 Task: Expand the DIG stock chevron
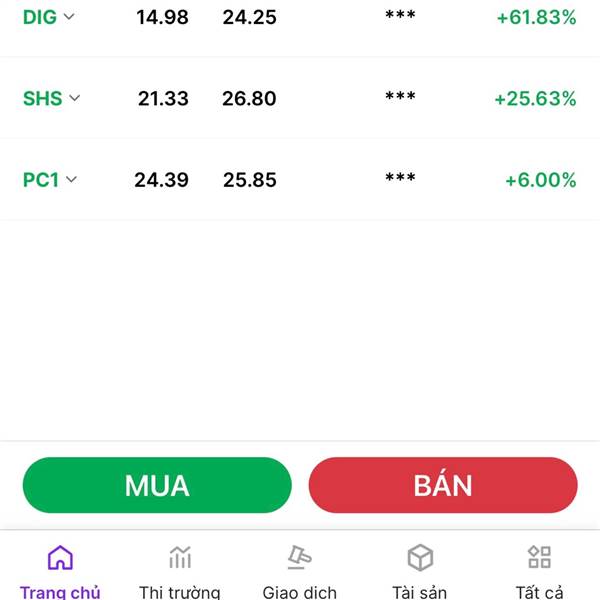[x=69, y=16]
